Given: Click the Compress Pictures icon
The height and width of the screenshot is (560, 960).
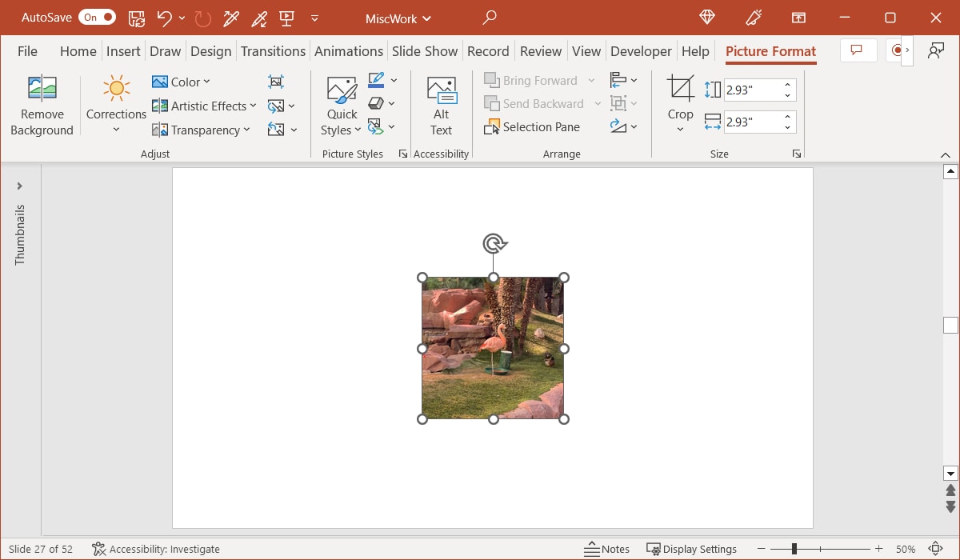Looking at the screenshot, I should coord(276,81).
